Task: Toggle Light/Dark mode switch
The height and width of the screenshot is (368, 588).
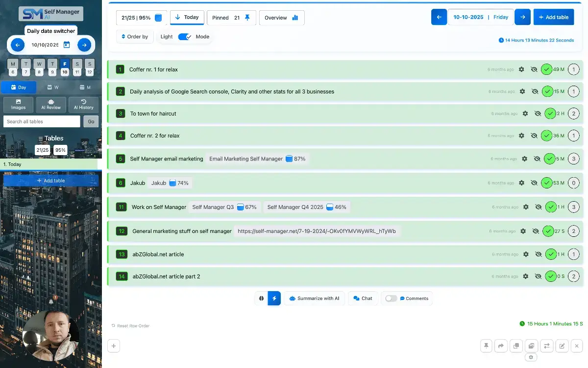Action: click(x=185, y=36)
